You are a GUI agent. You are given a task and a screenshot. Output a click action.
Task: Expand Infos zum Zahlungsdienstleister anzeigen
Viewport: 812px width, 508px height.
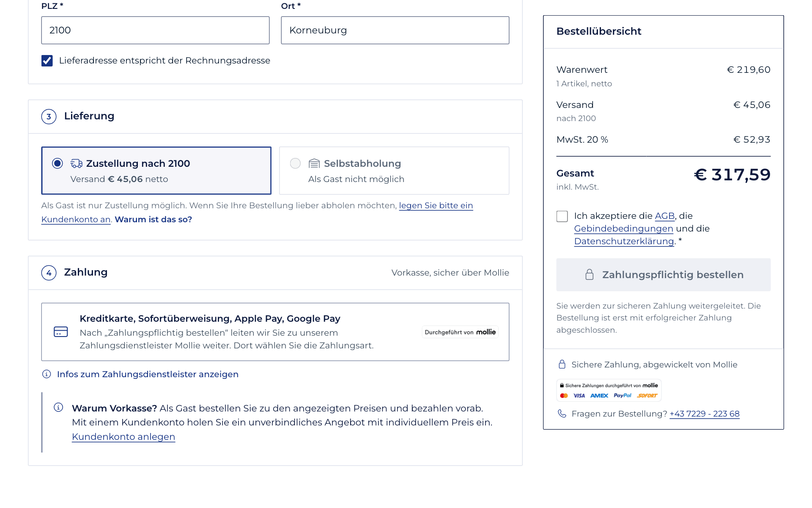pyautogui.click(x=148, y=374)
